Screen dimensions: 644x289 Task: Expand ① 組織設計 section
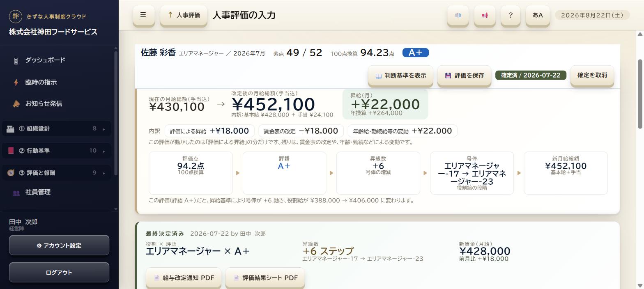click(57, 128)
